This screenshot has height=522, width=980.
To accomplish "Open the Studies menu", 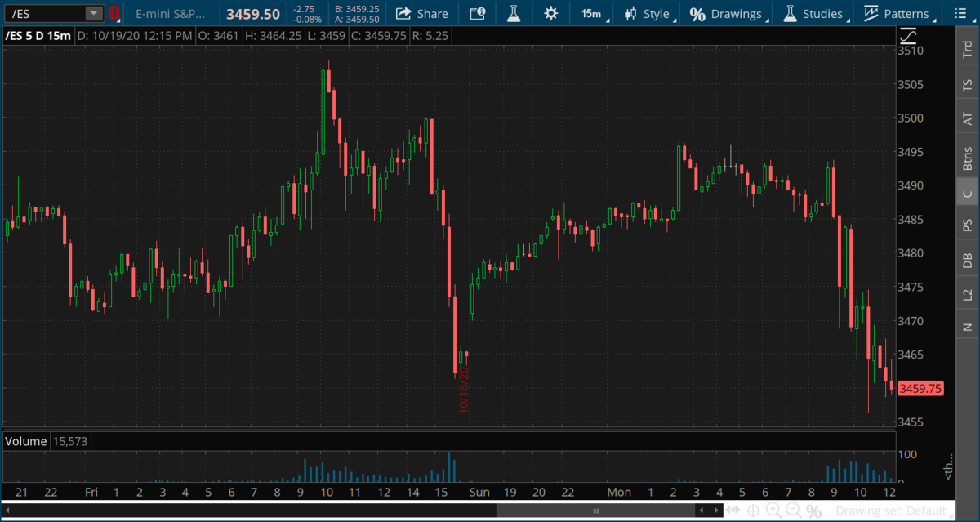I will click(x=813, y=13).
